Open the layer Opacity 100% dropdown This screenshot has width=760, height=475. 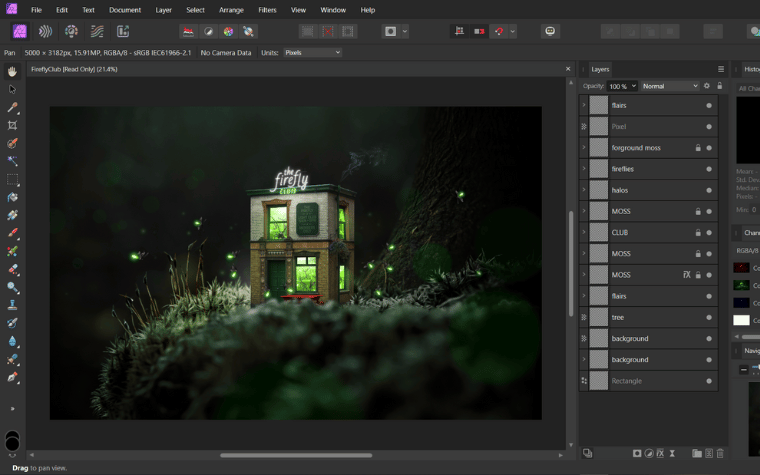tap(622, 86)
